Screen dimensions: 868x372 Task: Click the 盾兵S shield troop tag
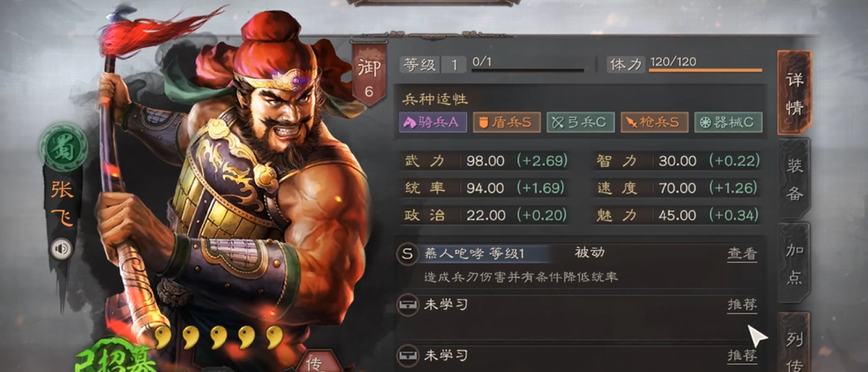[506, 122]
